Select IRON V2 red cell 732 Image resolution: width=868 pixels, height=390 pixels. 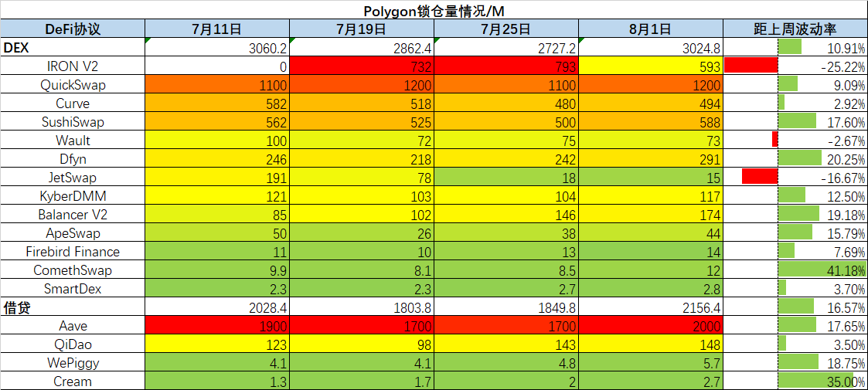362,66
